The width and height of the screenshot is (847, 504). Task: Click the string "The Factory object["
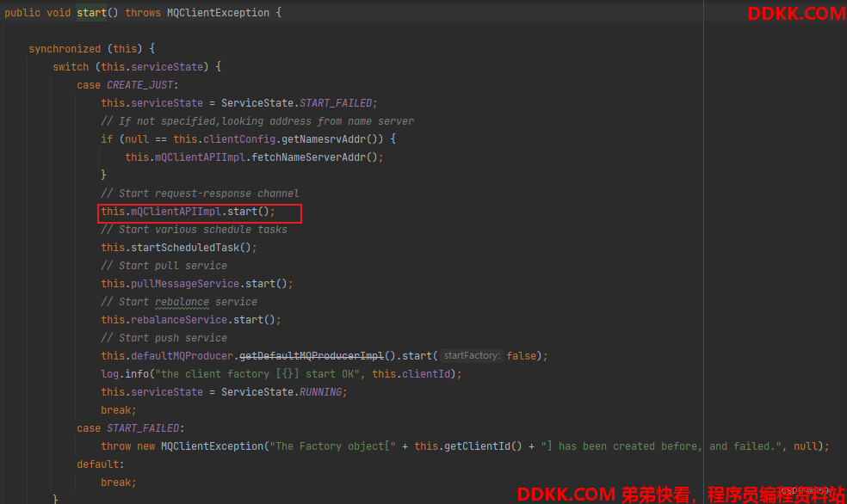click(332, 446)
